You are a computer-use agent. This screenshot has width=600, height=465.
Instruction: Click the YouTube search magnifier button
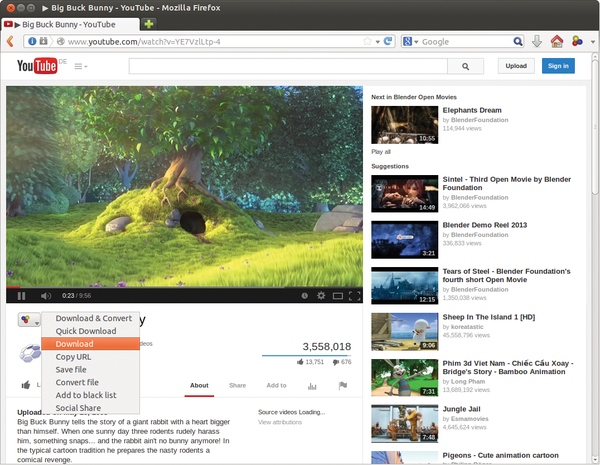[465, 66]
